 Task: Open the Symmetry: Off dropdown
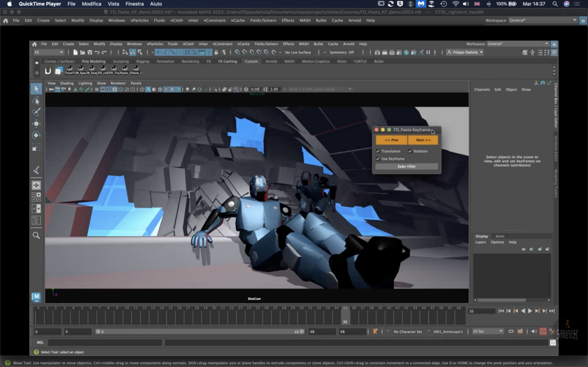343,53
